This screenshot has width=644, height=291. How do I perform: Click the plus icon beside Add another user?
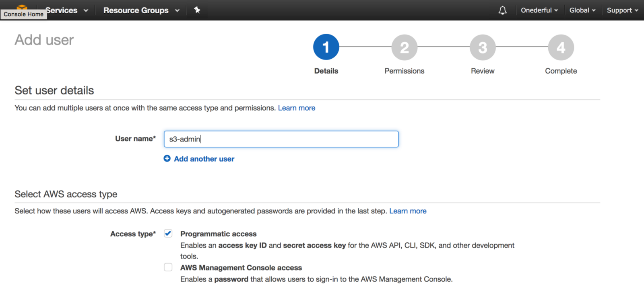tap(167, 159)
